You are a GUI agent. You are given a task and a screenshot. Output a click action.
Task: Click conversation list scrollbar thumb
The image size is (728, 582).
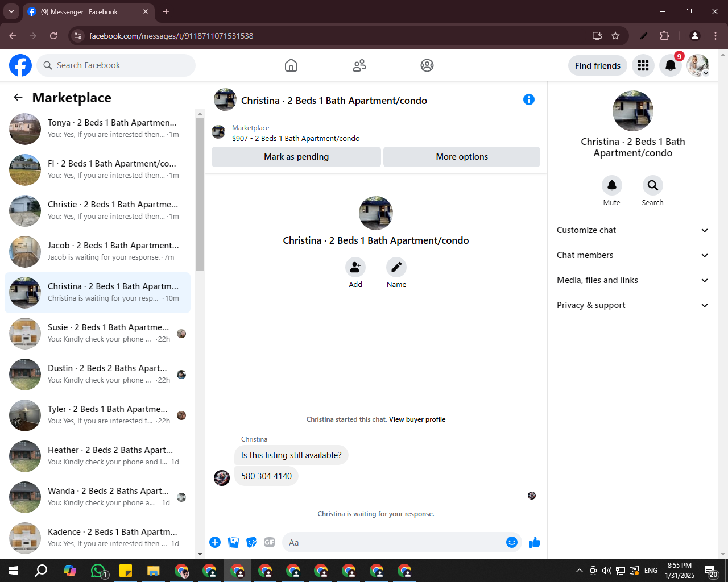point(200,194)
